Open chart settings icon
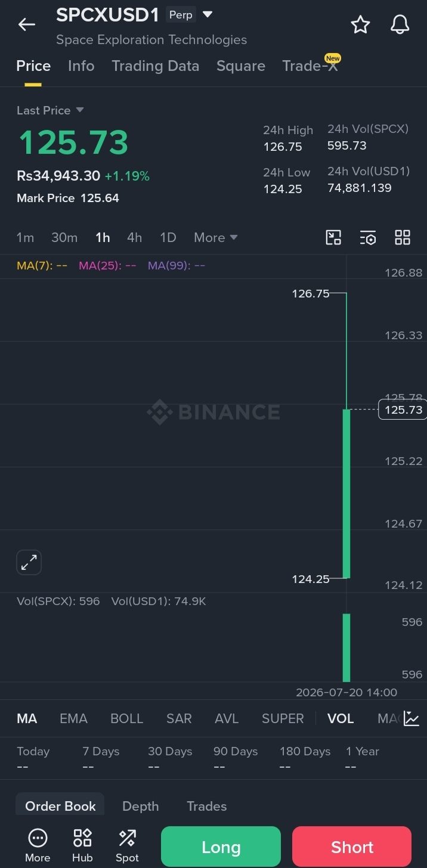The width and height of the screenshot is (427, 868). click(x=368, y=237)
